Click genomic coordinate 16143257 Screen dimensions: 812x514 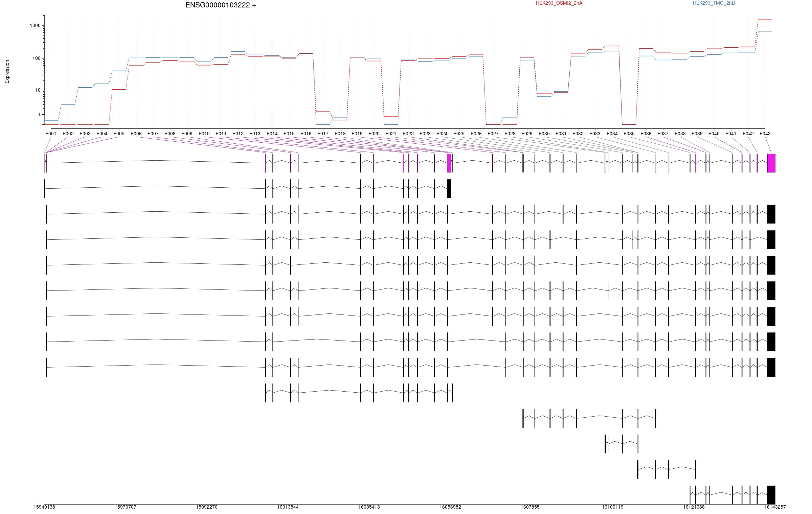775,507
